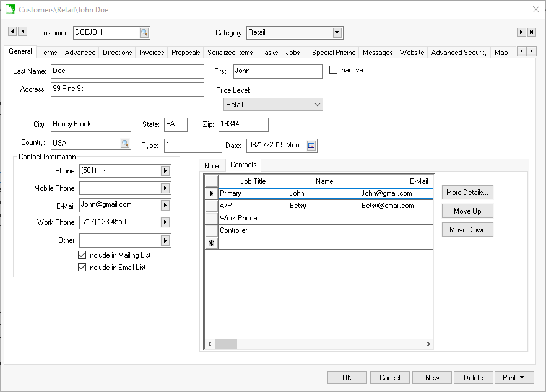Uncheck Include in Email List

pos(82,268)
